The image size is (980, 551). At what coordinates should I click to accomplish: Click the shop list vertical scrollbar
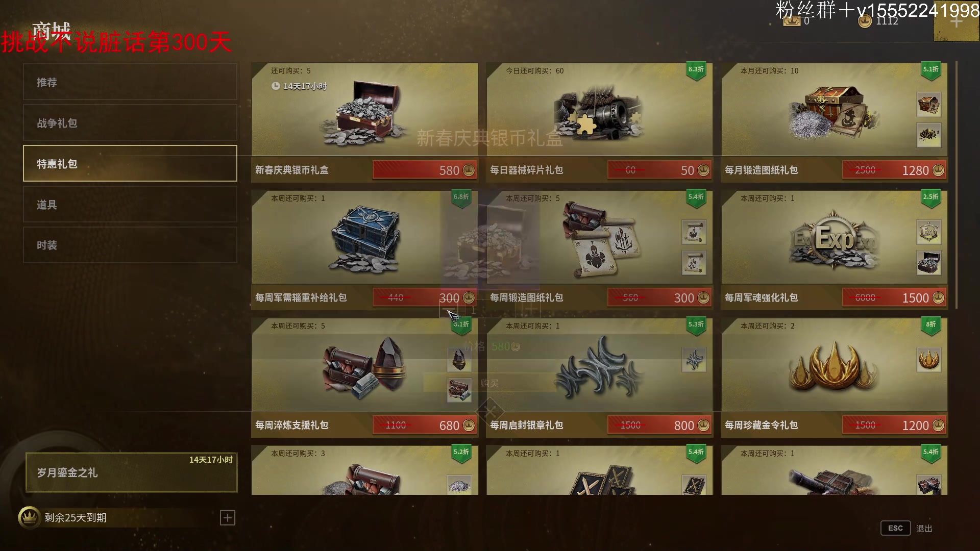(x=956, y=186)
